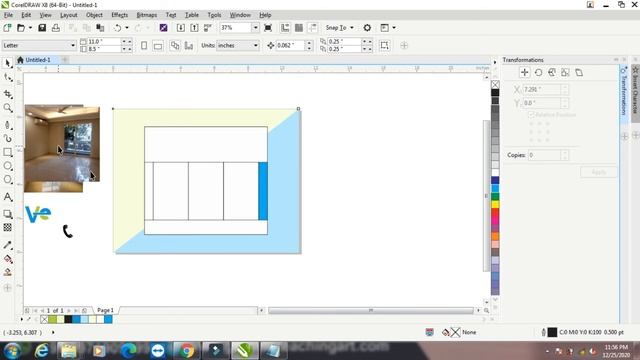
Task: Click the Full-screen preview icon
Action: tap(268, 28)
